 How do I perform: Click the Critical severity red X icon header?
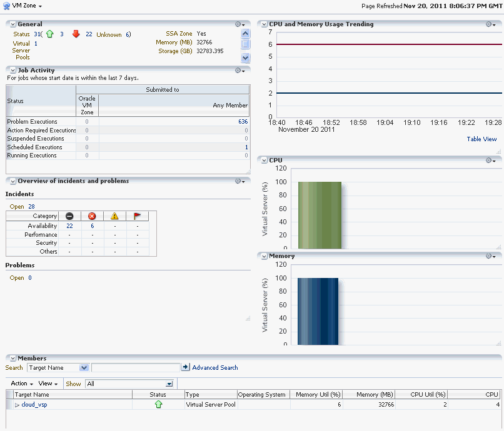click(x=92, y=216)
